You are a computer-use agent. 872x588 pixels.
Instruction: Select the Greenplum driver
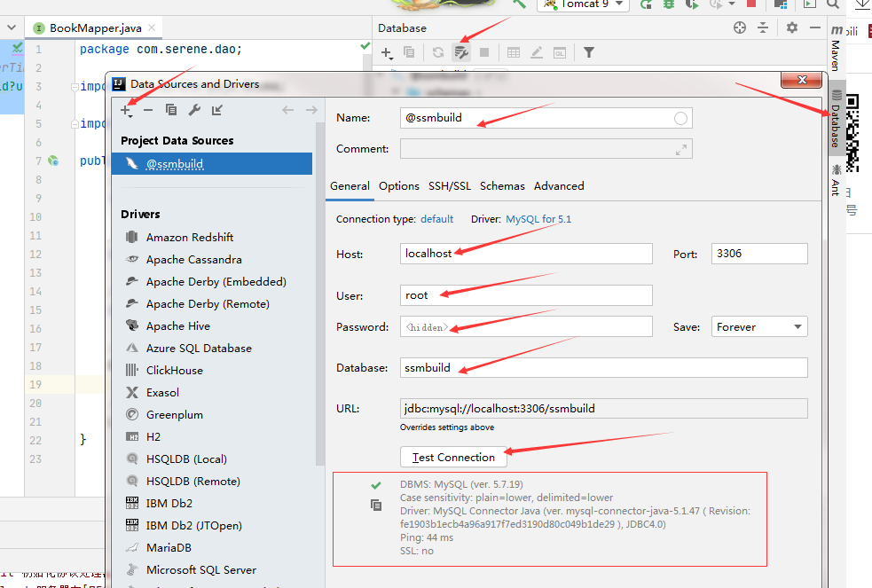tap(174, 414)
